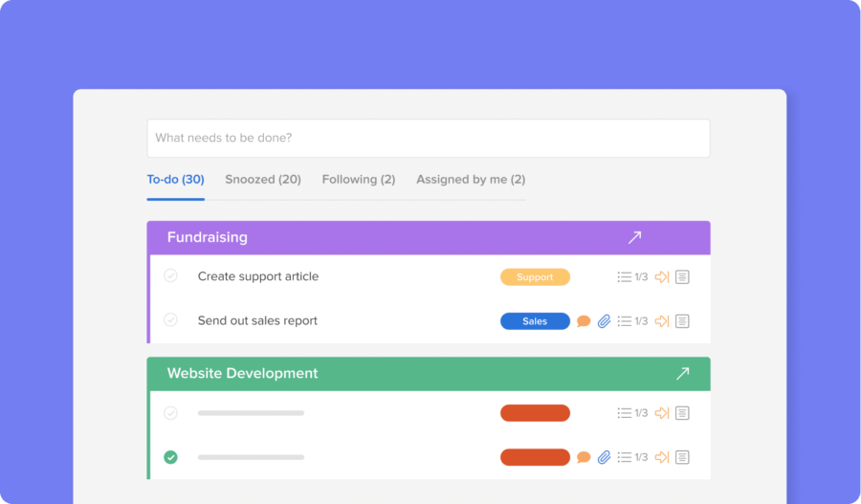Mark Create support article as complete

pyautogui.click(x=170, y=276)
